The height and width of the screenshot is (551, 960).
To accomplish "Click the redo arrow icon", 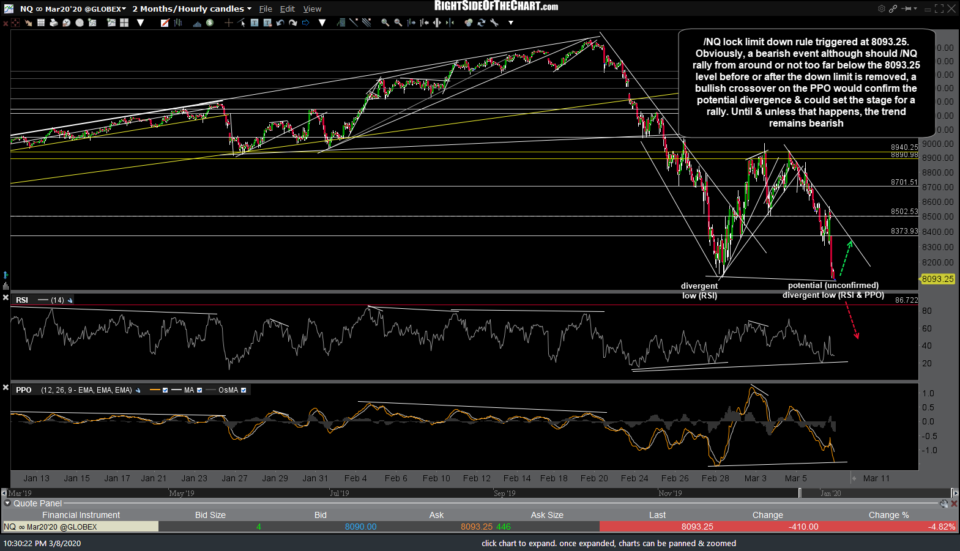I will click(293, 23).
